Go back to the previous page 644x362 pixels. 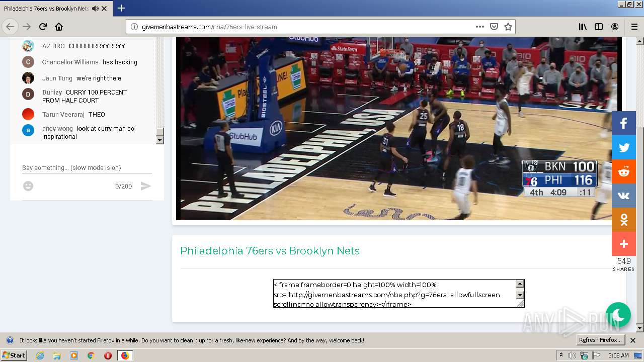[x=10, y=27]
